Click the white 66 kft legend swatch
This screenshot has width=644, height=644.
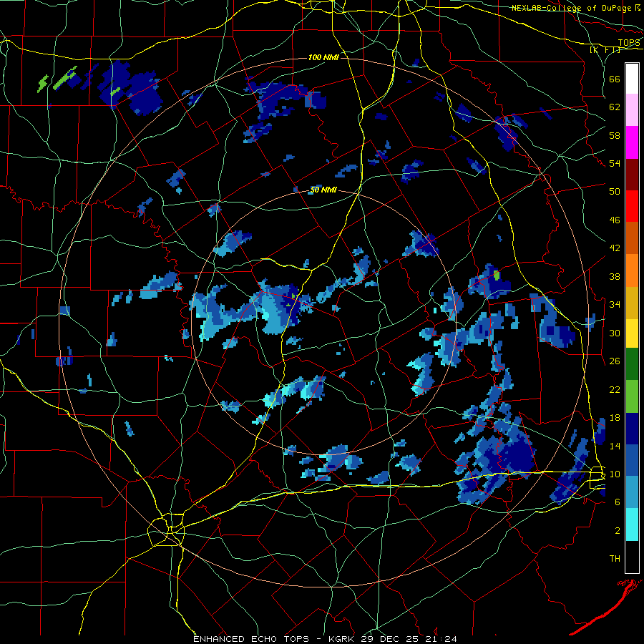(x=632, y=79)
